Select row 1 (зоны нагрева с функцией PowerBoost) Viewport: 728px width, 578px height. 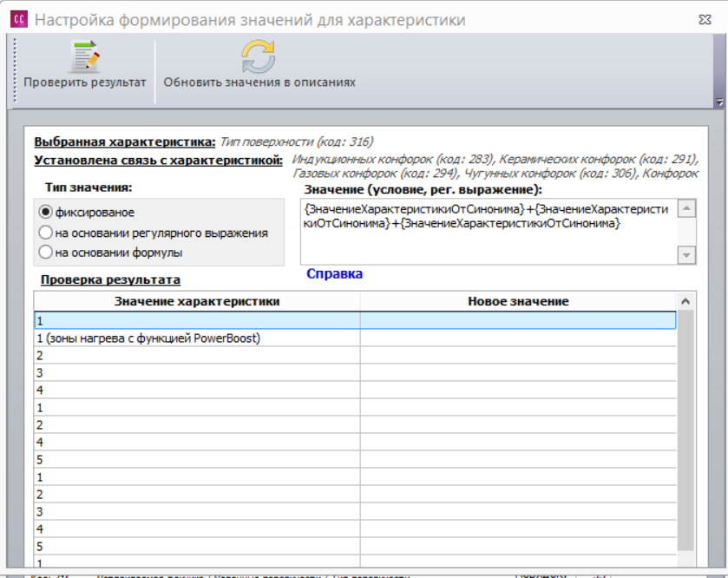[x=355, y=338]
